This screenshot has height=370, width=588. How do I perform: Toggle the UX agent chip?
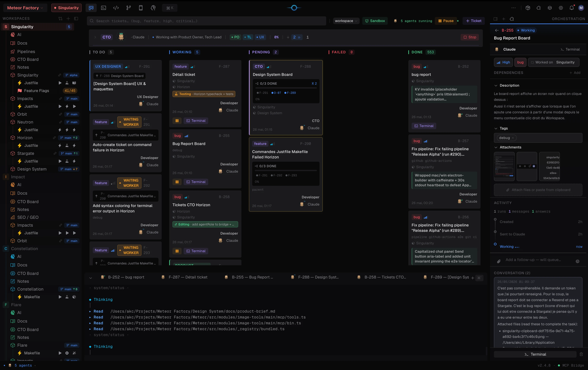point(260,37)
